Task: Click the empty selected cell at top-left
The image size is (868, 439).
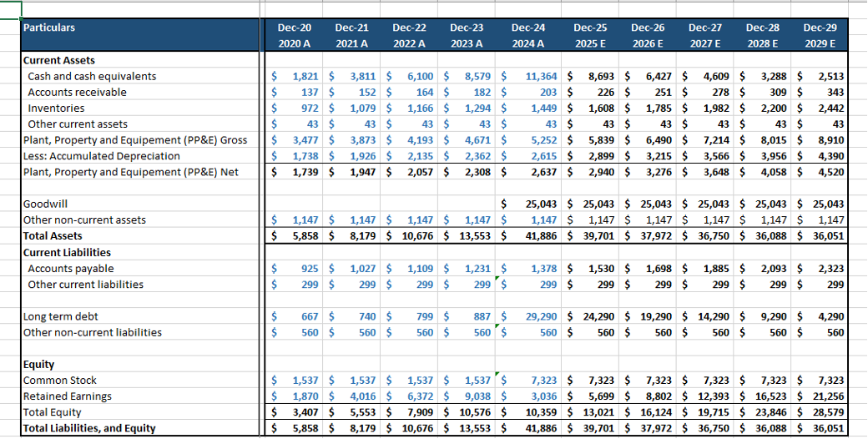Action: (11, 9)
